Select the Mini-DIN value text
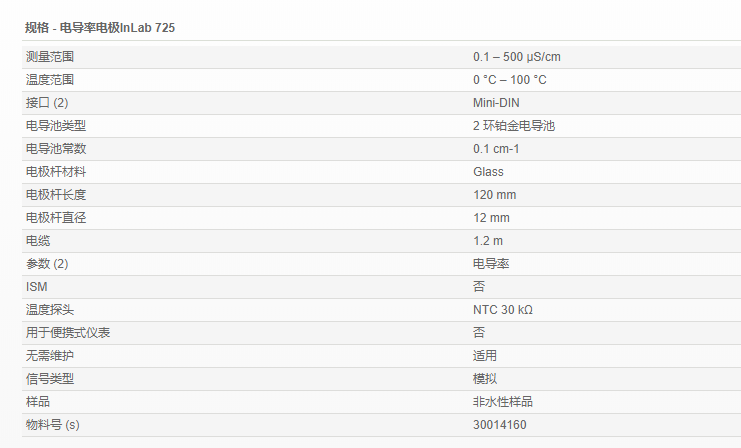This screenshot has height=448, width=741. coord(496,103)
